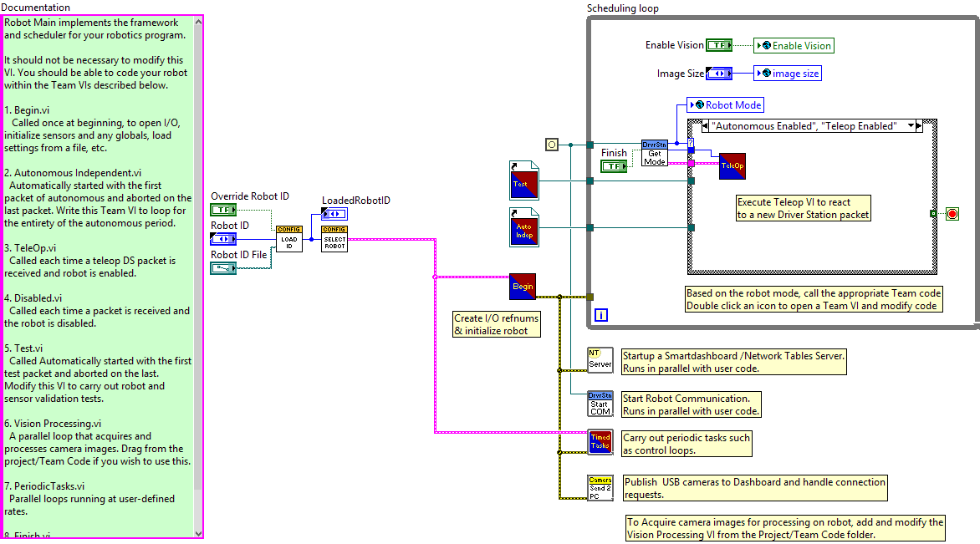Go to previous case with left arrow

707,126
